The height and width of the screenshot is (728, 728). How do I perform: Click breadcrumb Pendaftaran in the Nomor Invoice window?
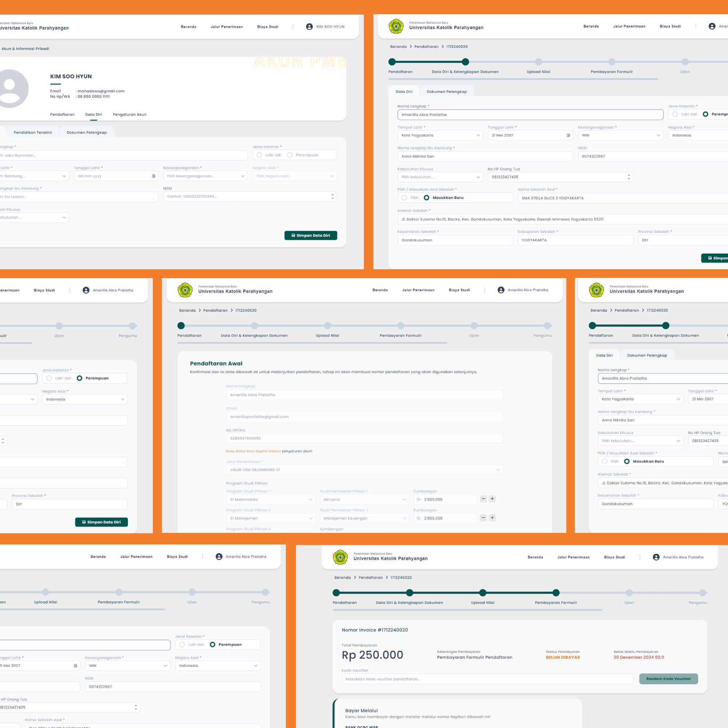click(371, 578)
